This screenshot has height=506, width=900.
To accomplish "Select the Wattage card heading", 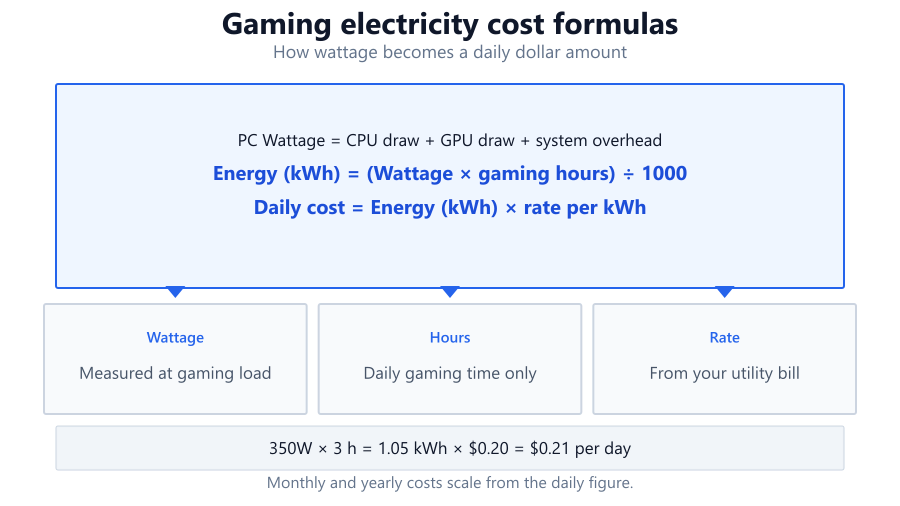I will tap(175, 337).
